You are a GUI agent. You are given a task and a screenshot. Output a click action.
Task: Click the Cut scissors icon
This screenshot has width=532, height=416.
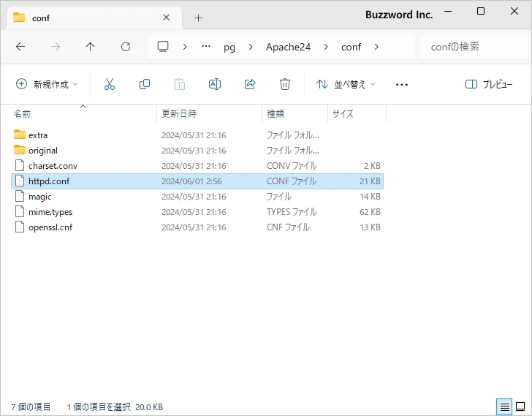110,84
